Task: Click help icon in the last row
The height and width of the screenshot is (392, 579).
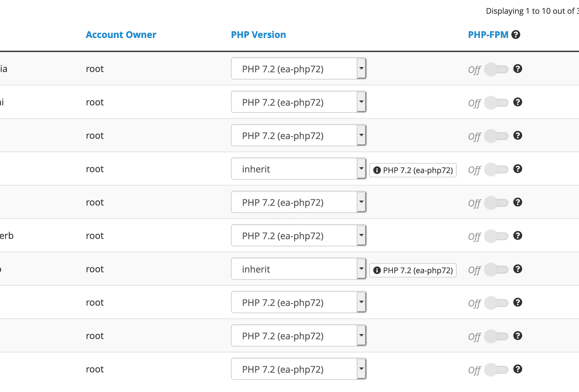Action: point(518,369)
